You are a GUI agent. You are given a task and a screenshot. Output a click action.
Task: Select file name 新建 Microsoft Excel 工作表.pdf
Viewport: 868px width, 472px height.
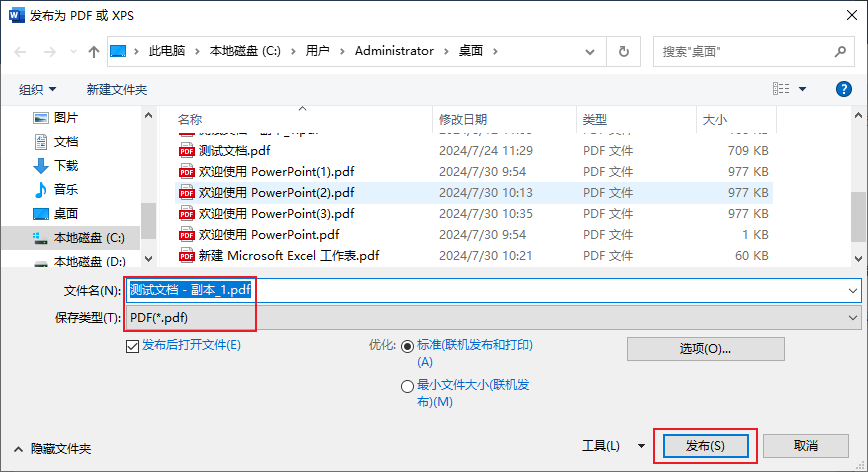click(289, 256)
